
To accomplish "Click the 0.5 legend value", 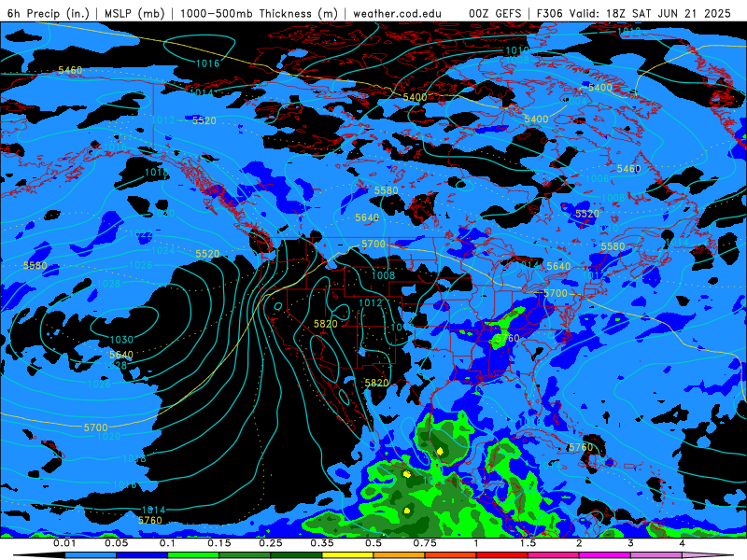I will [x=373, y=543].
